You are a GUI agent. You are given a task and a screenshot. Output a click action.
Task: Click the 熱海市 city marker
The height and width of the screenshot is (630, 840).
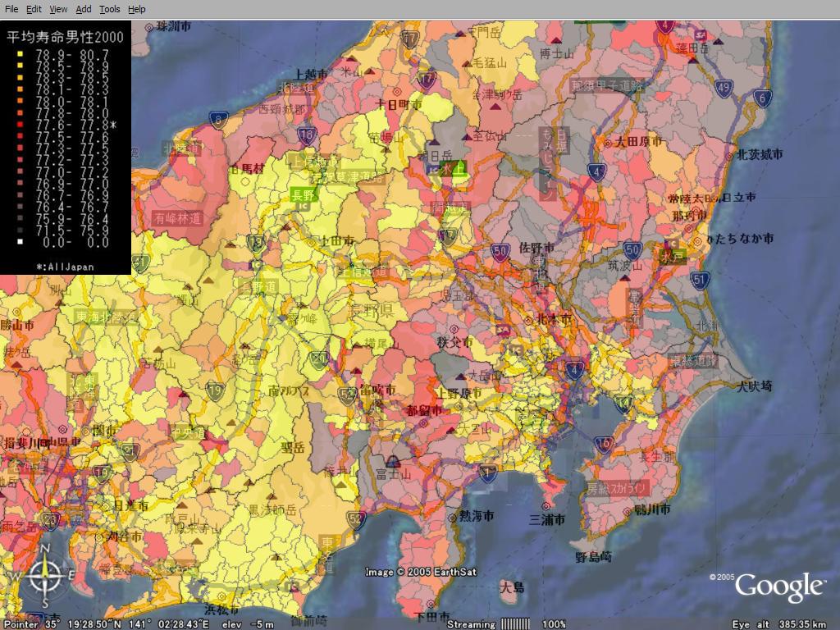click(x=452, y=518)
